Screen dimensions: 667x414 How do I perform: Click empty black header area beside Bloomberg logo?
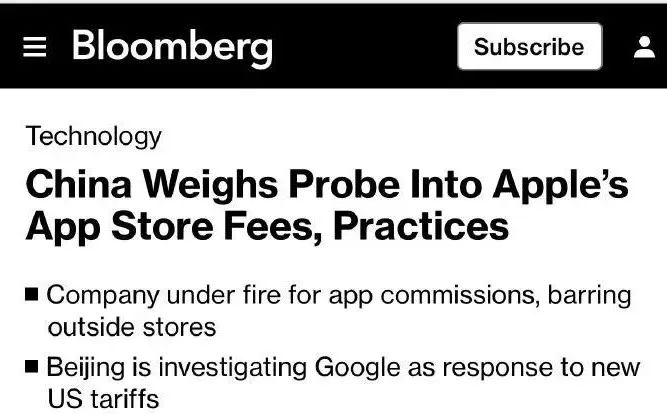click(x=360, y=47)
